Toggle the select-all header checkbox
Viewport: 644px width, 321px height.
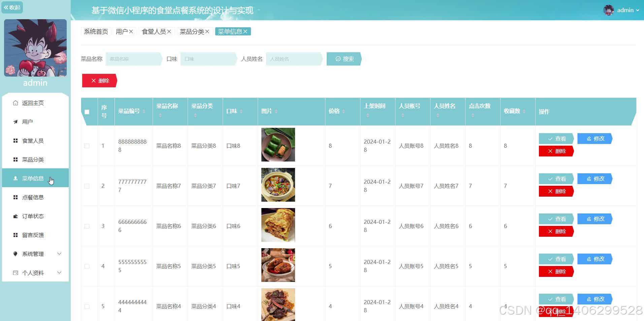click(x=87, y=112)
